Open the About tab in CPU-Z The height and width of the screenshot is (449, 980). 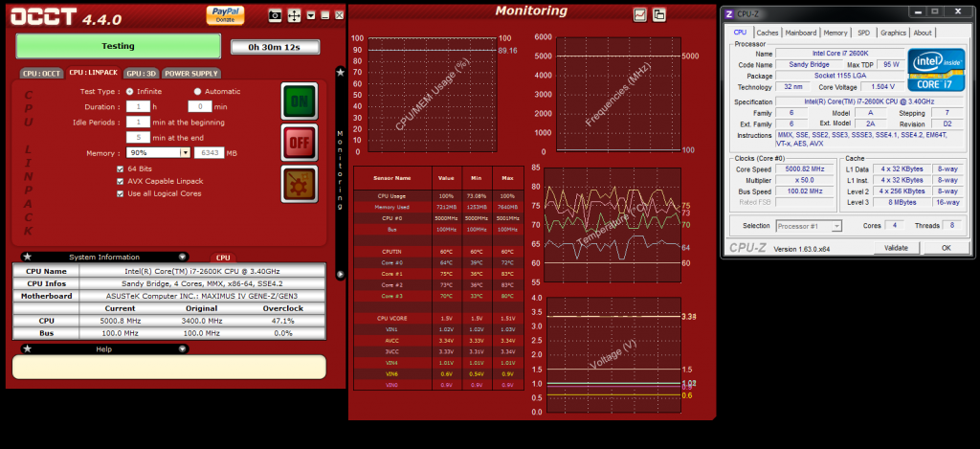coord(922,34)
